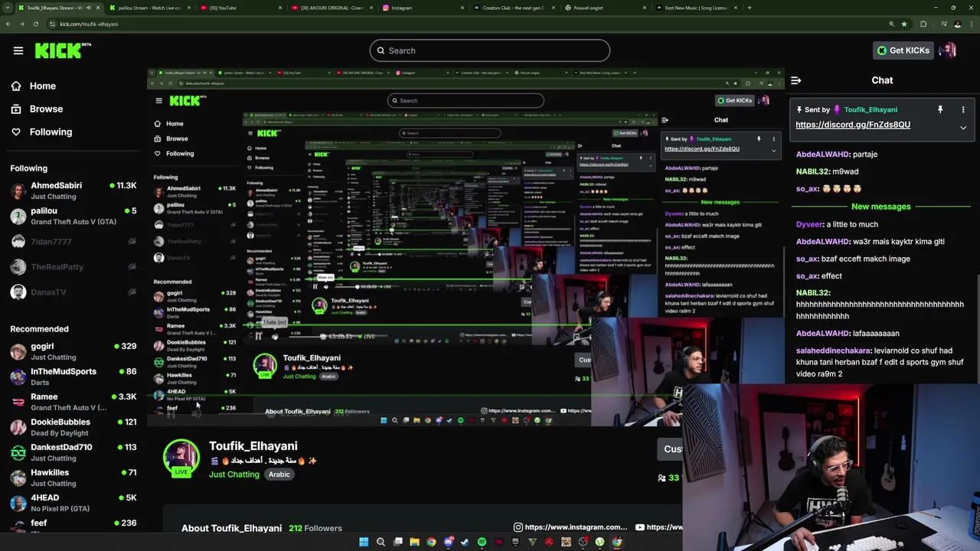Switch to Best New Music tab
The height and width of the screenshot is (551, 980).
[x=697, y=8]
